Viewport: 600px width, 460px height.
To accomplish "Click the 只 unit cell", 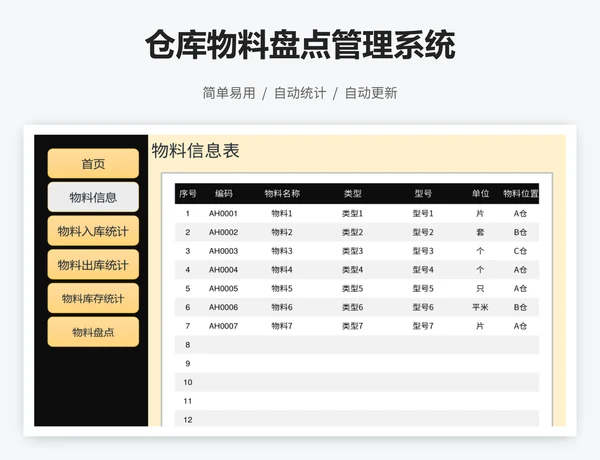I will (480, 289).
